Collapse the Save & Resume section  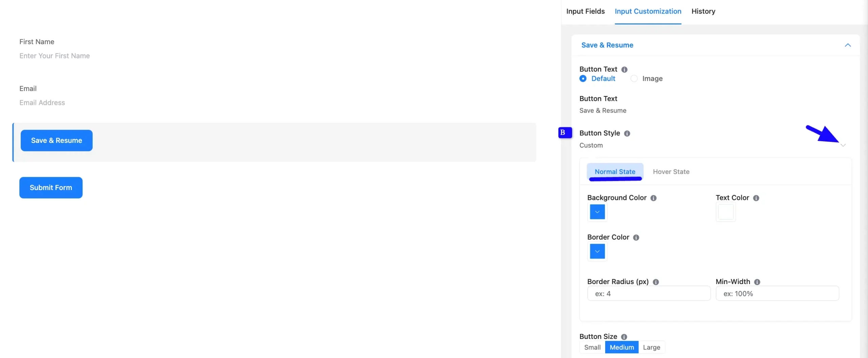848,45
